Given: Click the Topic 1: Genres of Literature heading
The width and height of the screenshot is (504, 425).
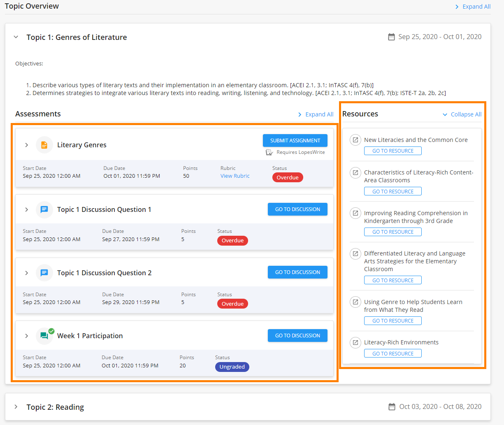Looking at the screenshot, I should (x=77, y=37).
